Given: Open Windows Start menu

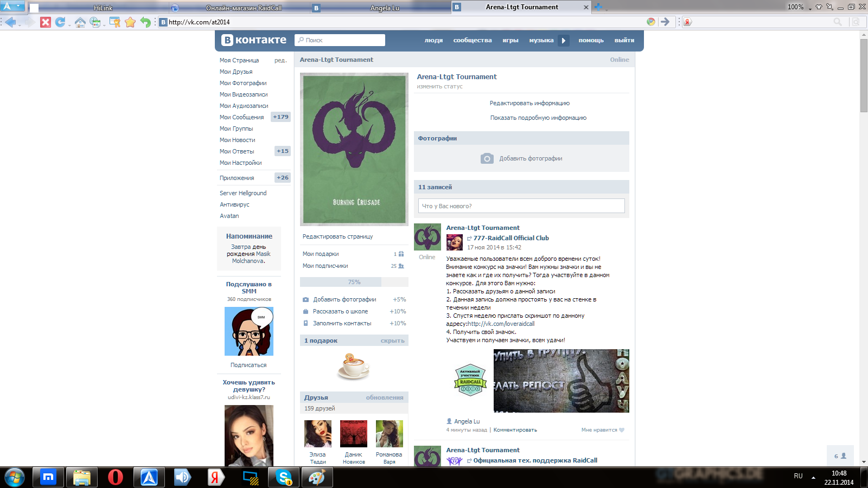Looking at the screenshot, I should (15, 477).
